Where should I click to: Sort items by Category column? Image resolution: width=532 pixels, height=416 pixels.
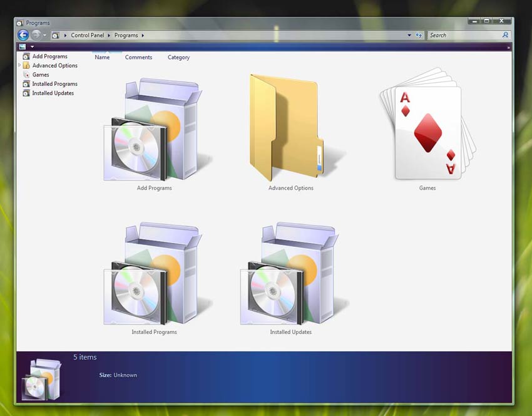pyautogui.click(x=178, y=57)
